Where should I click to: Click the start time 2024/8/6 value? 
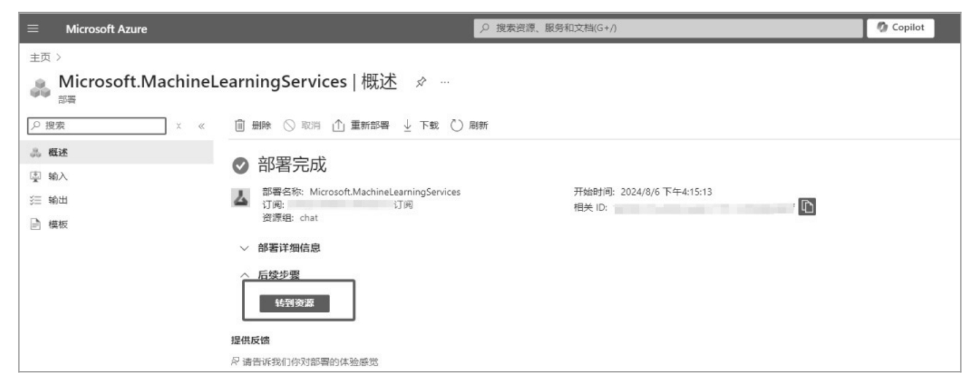666,192
